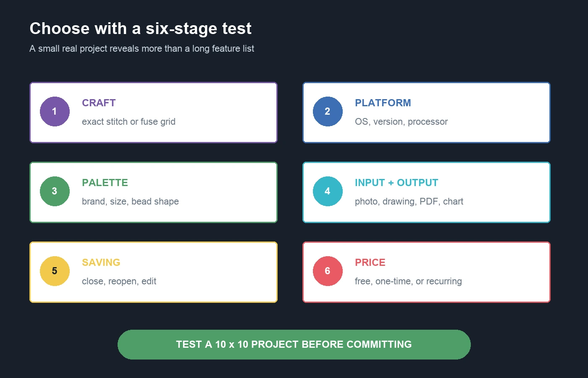Click the 'Choose with a six-stage test' title
This screenshot has width=588, height=378.
point(141,29)
